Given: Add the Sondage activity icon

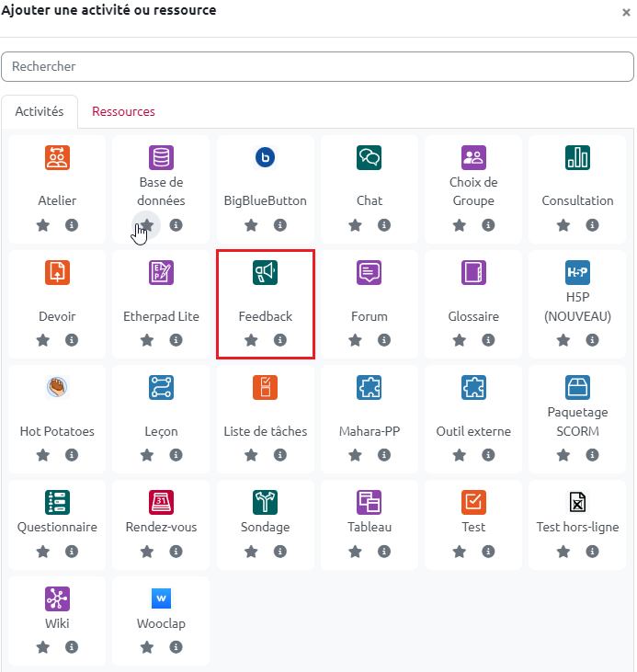Looking at the screenshot, I should [x=265, y=502].
